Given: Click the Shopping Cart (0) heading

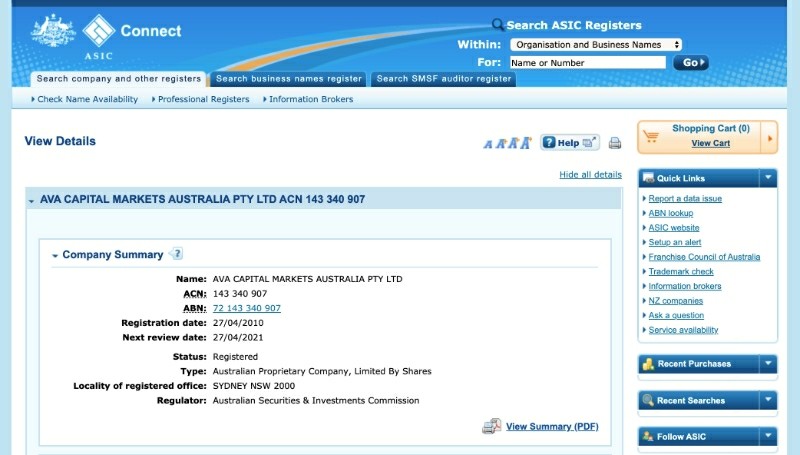Looking at the screenshot, I should coord(711,129).
